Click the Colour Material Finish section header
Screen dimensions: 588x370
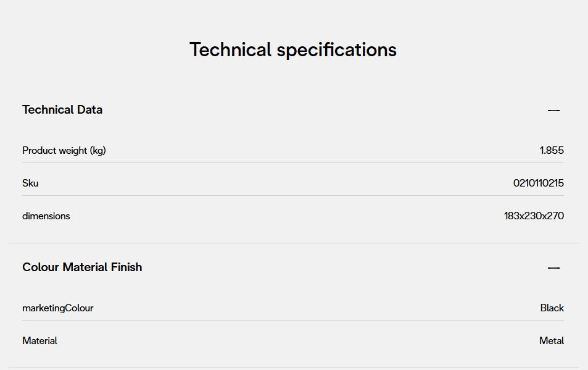coord(82,267)
